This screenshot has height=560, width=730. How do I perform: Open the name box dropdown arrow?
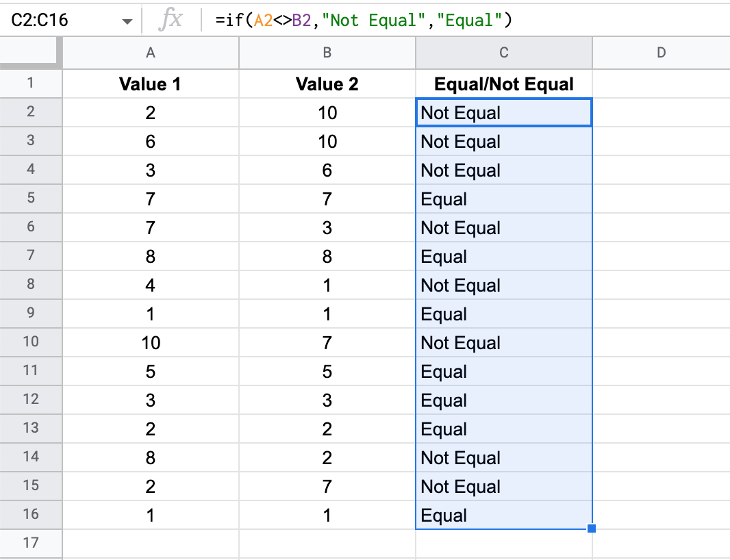127,21
